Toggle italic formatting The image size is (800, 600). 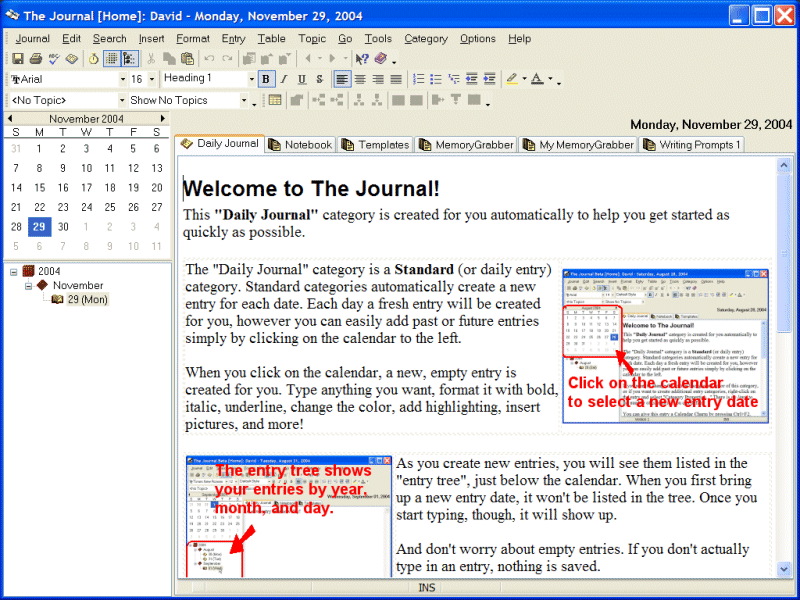(284, 79)
